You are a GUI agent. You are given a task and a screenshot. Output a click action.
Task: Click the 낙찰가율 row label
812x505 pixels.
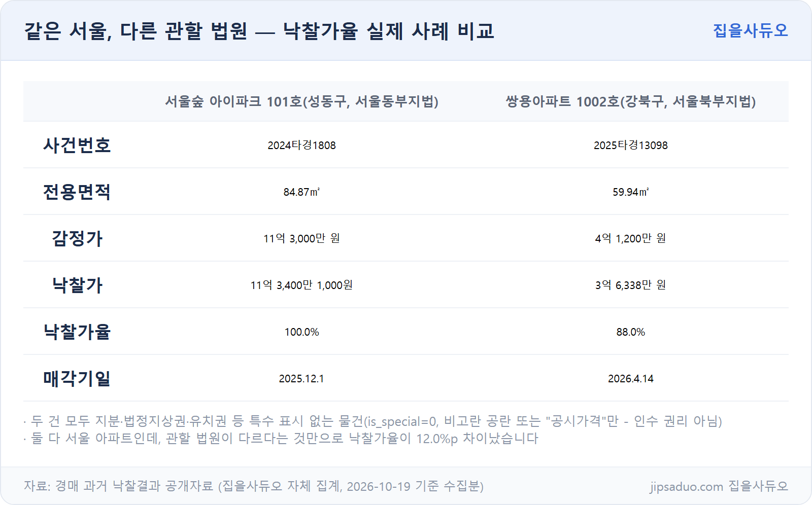click(77, 332)
